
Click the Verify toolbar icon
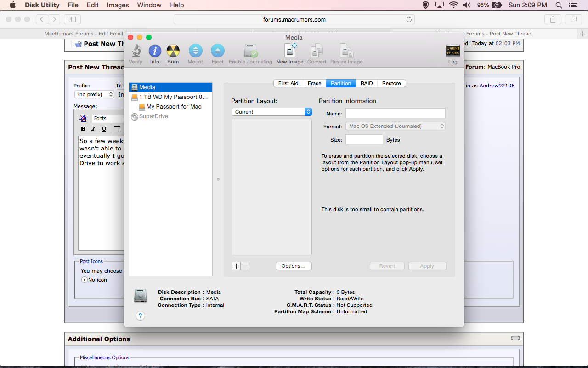point(136,54)
